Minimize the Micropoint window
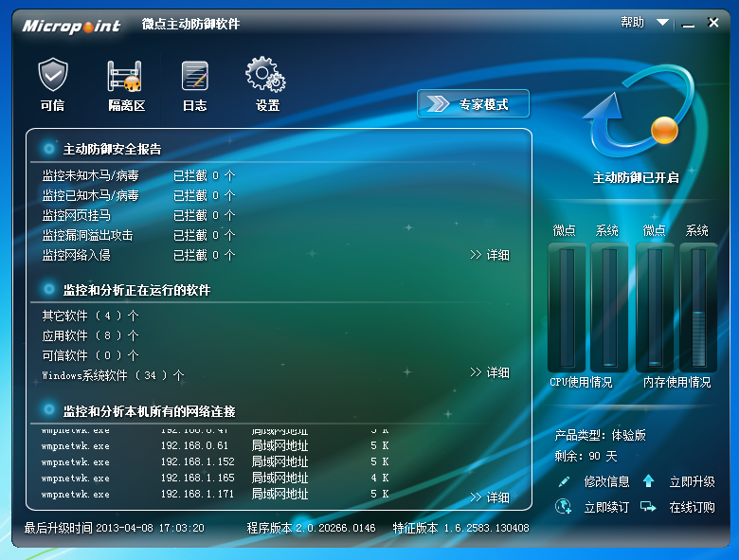The height and width of the screenshot is (560, 739). pos(688,24)
